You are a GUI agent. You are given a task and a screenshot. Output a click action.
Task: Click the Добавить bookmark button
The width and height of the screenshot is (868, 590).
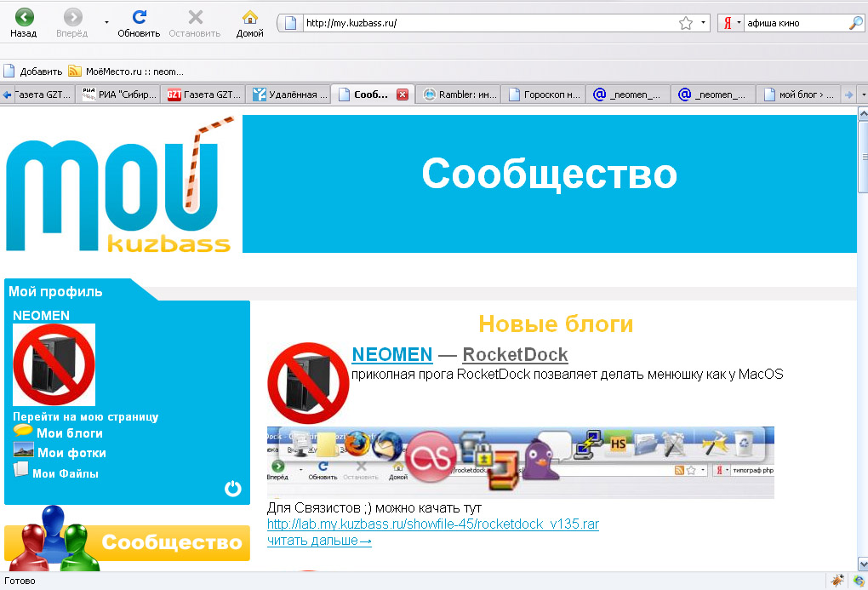(32, 72)
